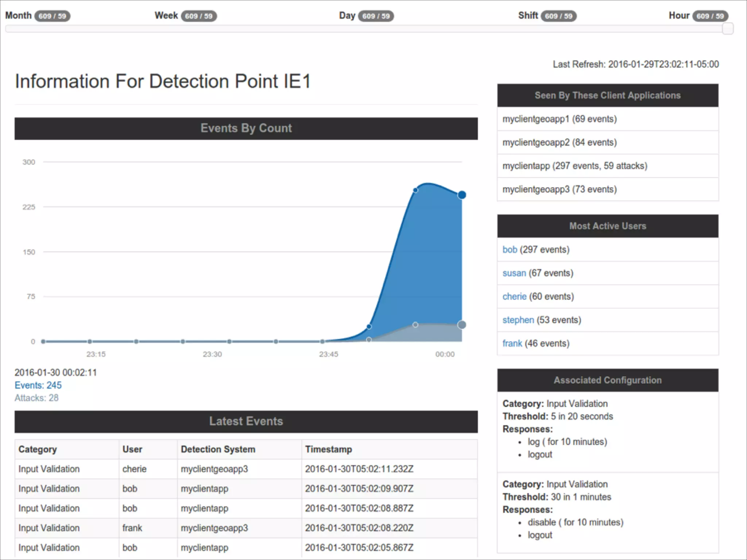This screenshot has width=747, height=560.
Task: Click the large gray attacks data point
Action: pos(462,325)
